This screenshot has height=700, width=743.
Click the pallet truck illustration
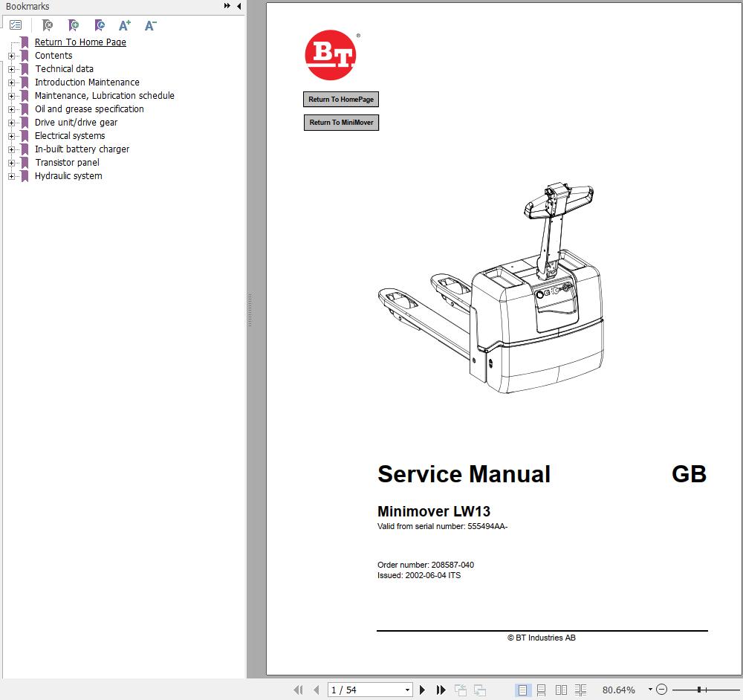click(x=491, y=287)
